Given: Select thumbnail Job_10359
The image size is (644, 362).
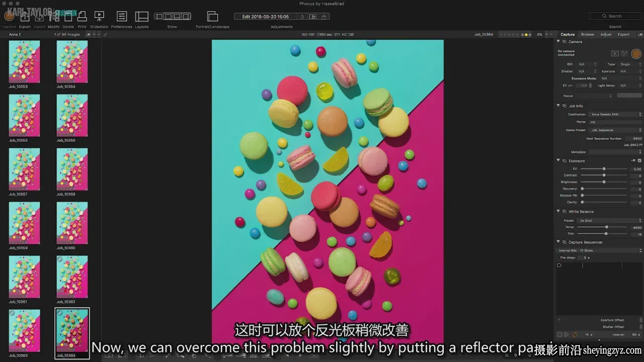Looking at the screenshot, I should [x=24, y=223].
